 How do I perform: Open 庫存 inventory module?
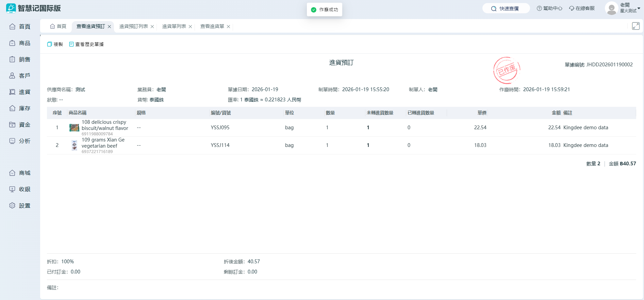click(x=20, y=109)
